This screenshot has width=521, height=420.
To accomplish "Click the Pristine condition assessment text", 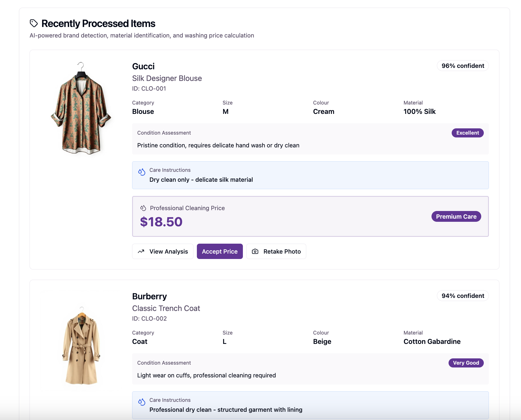I will tap(218, 145).
